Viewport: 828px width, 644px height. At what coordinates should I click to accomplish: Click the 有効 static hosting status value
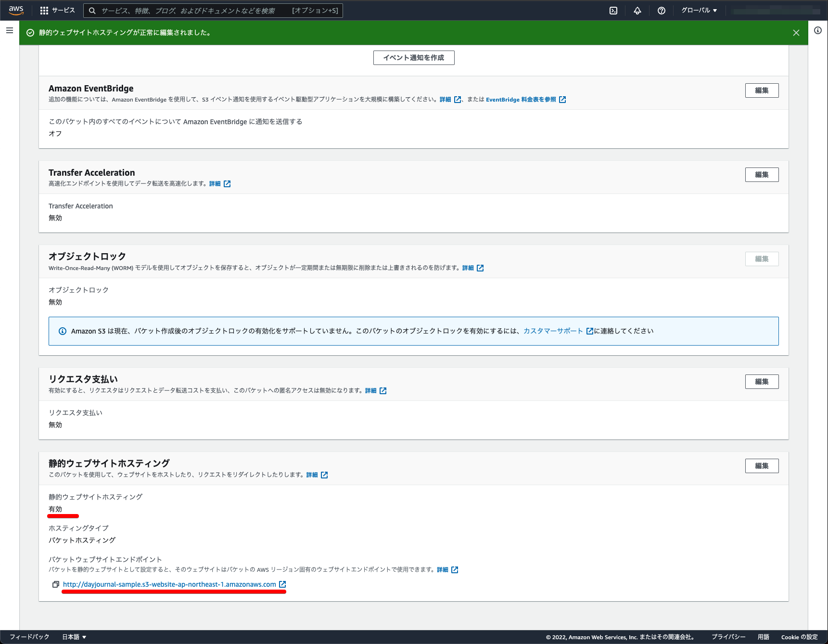tap(55, 509)
